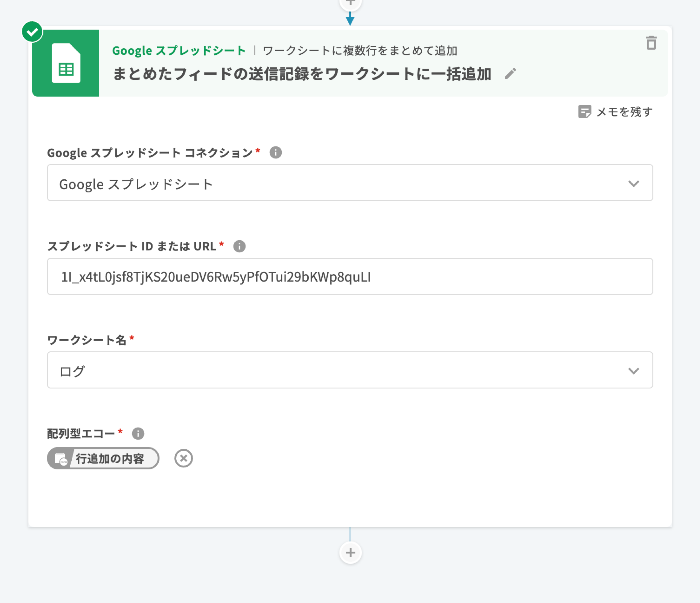
Task: Click the pencil icon to rename step
Action: pyautogui.click(x=510, y=74)
